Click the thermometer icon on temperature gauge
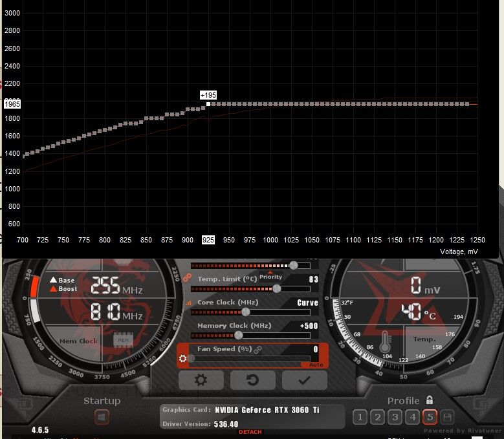The height and width of the screenshot is (439, 504). click(385, 342)
